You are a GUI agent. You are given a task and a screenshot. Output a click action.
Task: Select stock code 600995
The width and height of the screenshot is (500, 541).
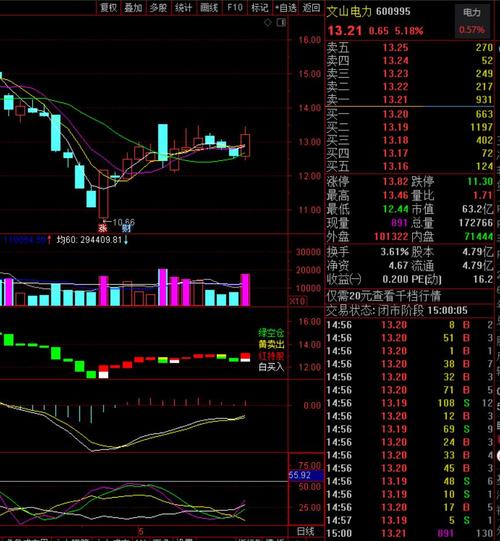[393, 12]
